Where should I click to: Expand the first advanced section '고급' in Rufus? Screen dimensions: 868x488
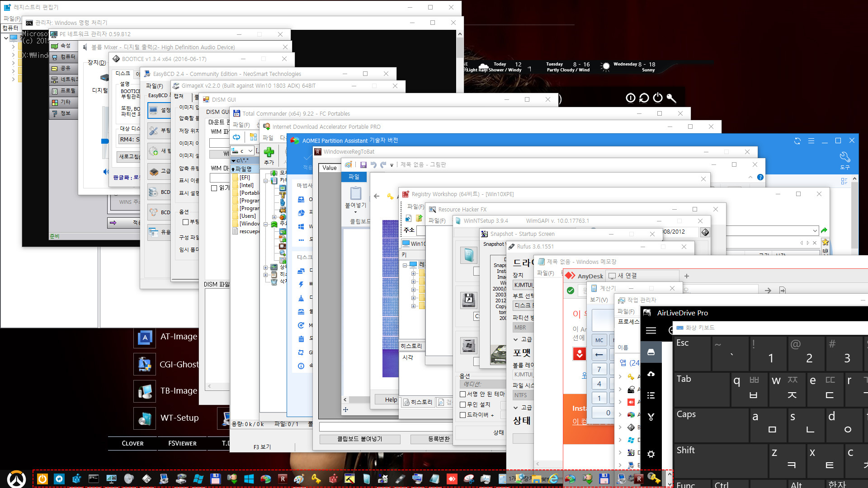click(516, 339)
